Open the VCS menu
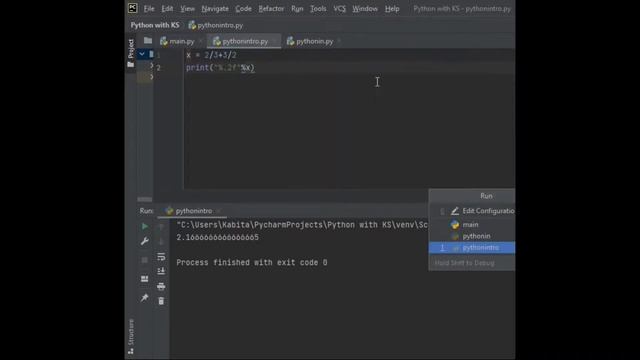This screenshot has height=360, width=640. 339,9
